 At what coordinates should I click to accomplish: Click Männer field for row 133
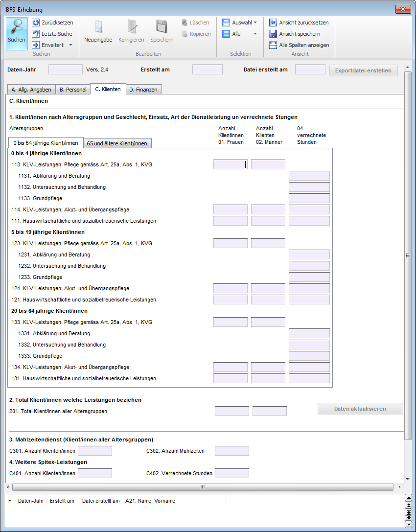click(268, 322)
